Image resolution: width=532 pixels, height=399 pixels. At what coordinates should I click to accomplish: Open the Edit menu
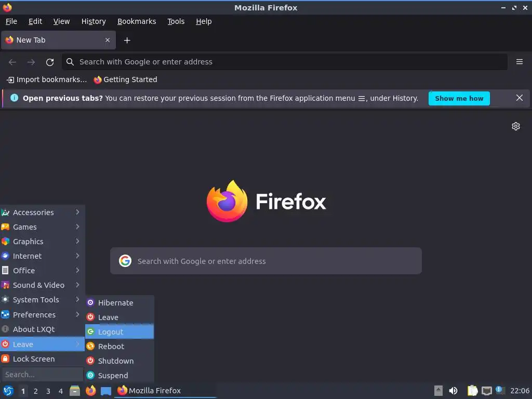tap(35, 21)
